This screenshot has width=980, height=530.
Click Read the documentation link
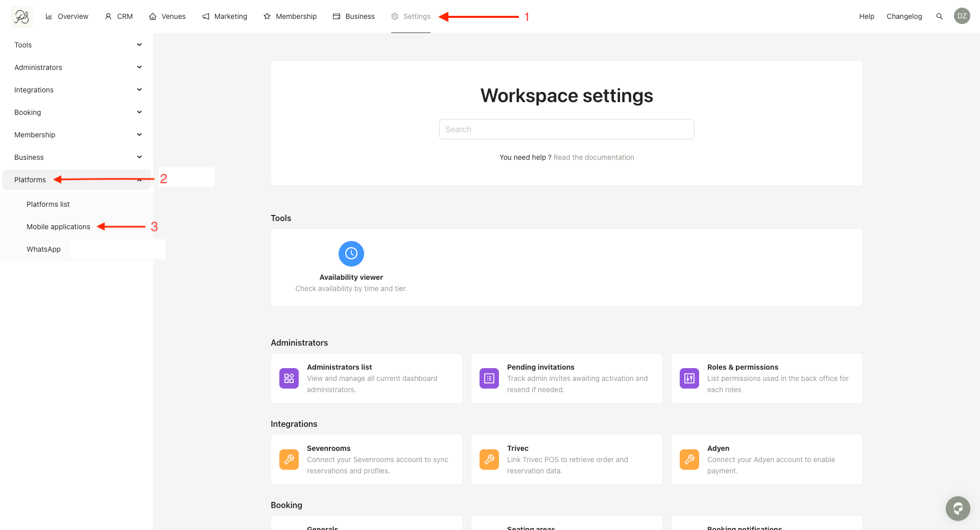tap(594, 157)
